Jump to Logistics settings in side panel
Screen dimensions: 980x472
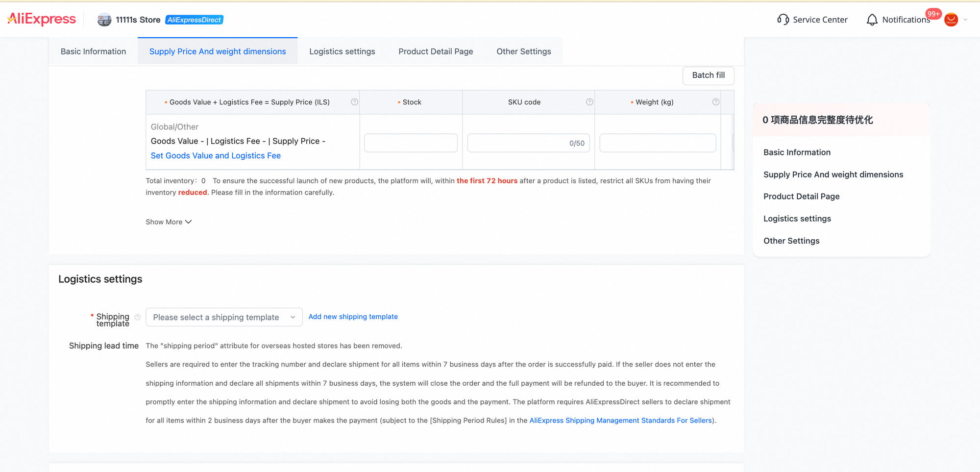[797, 219]
